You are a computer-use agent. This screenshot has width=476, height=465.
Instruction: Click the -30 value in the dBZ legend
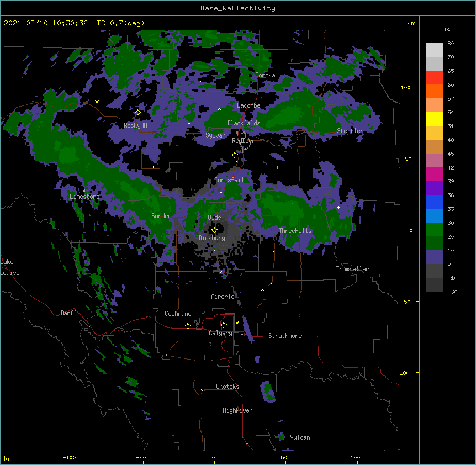452,292
